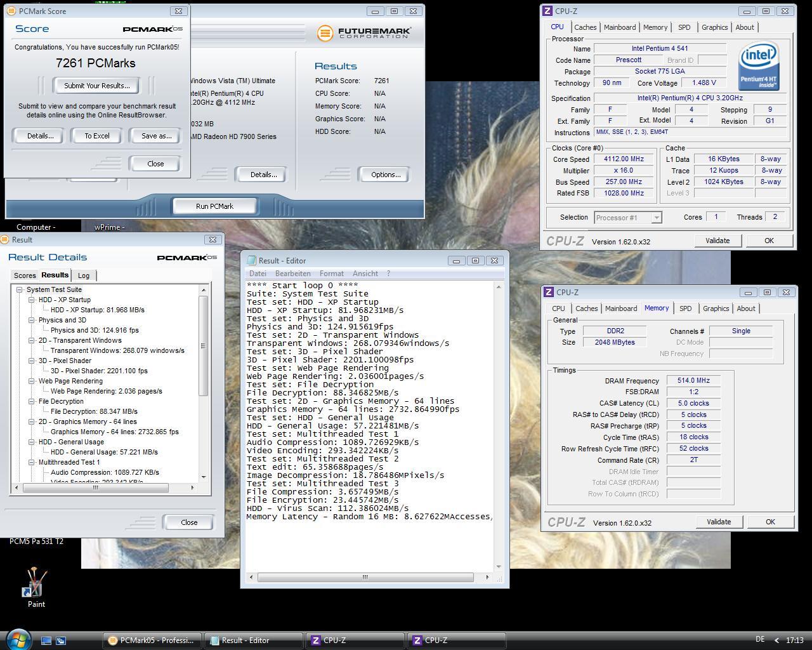Click the DRAM Frequency 514.0 MHz field
This screenshot has height=650, width=812.
693,381
